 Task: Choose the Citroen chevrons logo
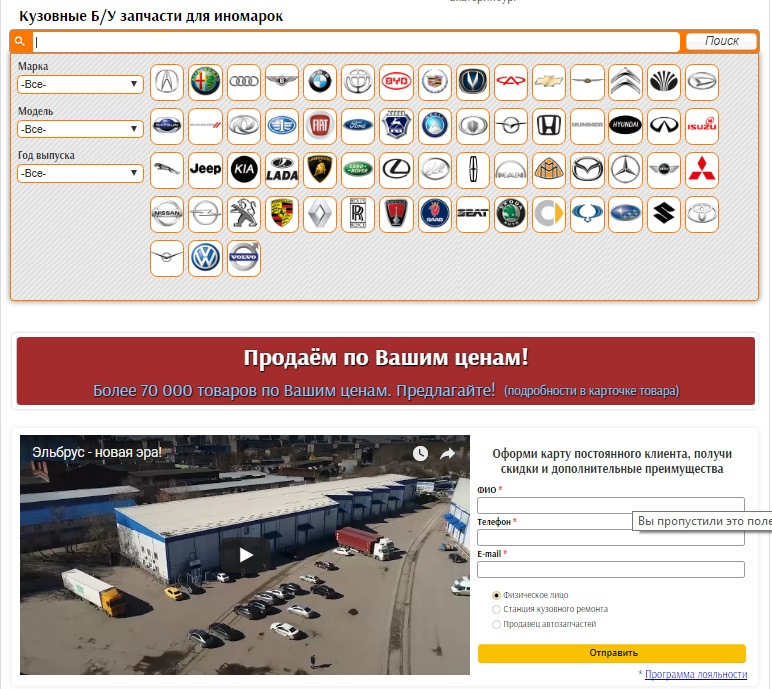[625, 82]
